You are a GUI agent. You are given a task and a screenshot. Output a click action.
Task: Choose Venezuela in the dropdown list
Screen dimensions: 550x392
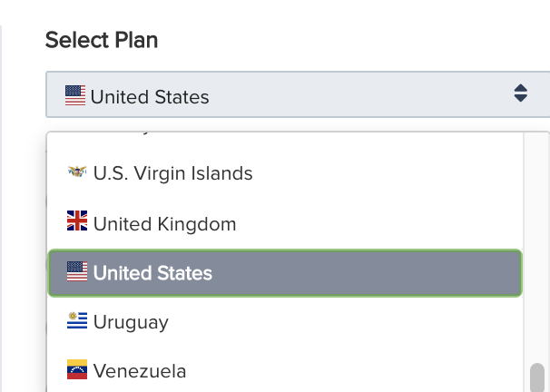coord(140,371)
